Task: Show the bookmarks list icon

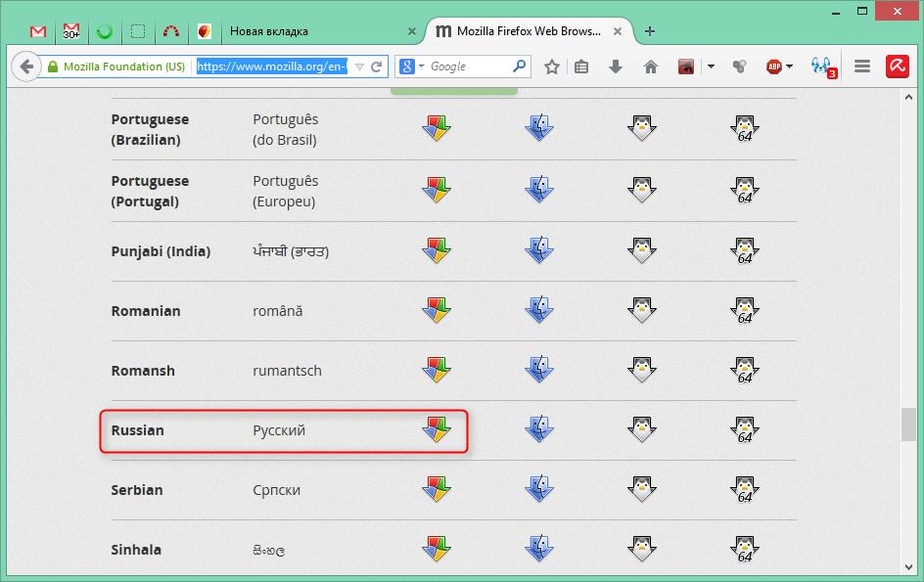Action: (x=581, y=67)
